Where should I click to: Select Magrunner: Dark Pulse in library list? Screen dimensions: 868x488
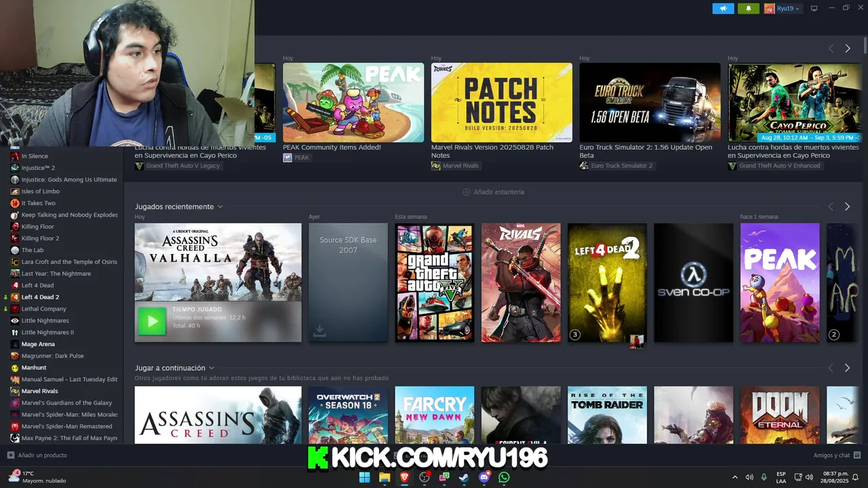click(x=53, y=356)
